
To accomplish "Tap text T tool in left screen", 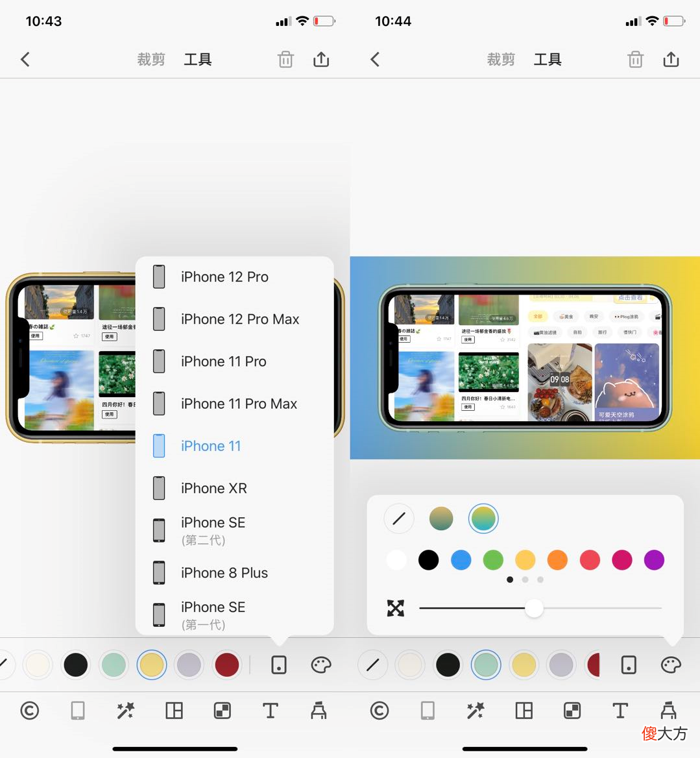I will click(x=271, y=711).
